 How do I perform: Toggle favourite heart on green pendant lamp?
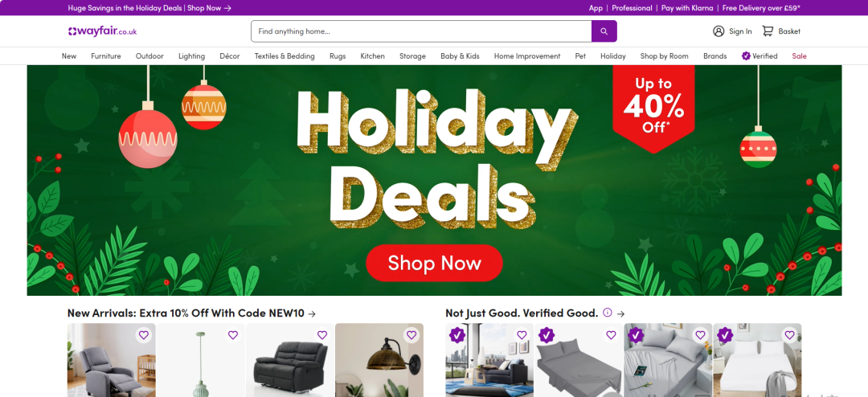(x=233, y=335)
